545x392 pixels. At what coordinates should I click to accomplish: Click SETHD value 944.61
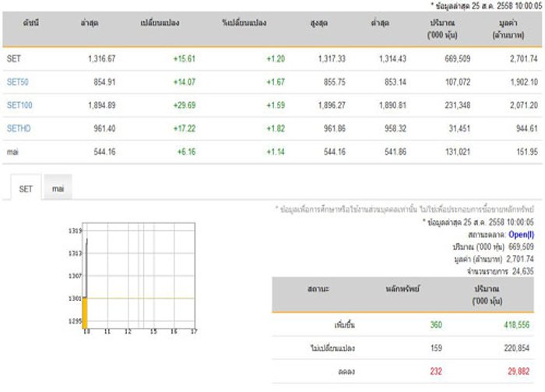coord(527,128)
